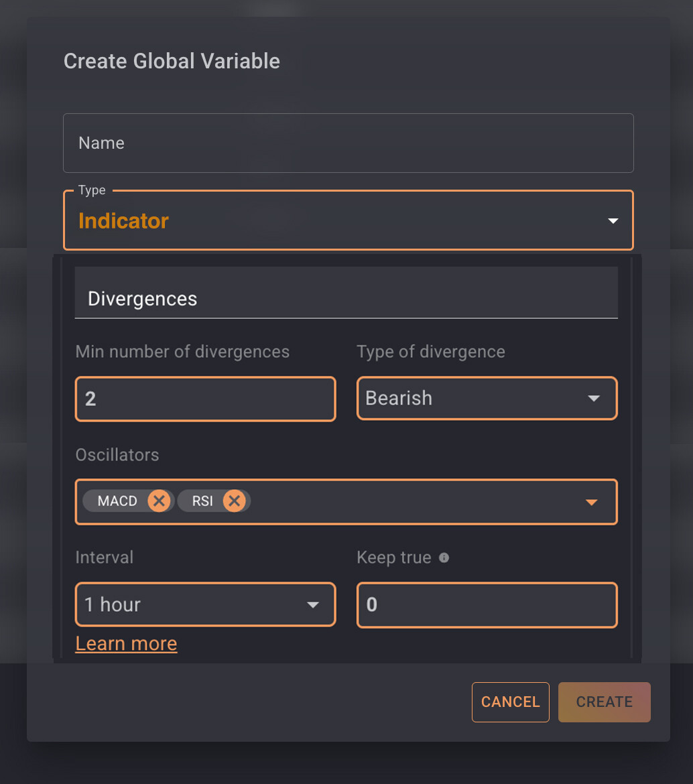
Task: Remove the MACD oscillator chip
Action: pos(159,501)
